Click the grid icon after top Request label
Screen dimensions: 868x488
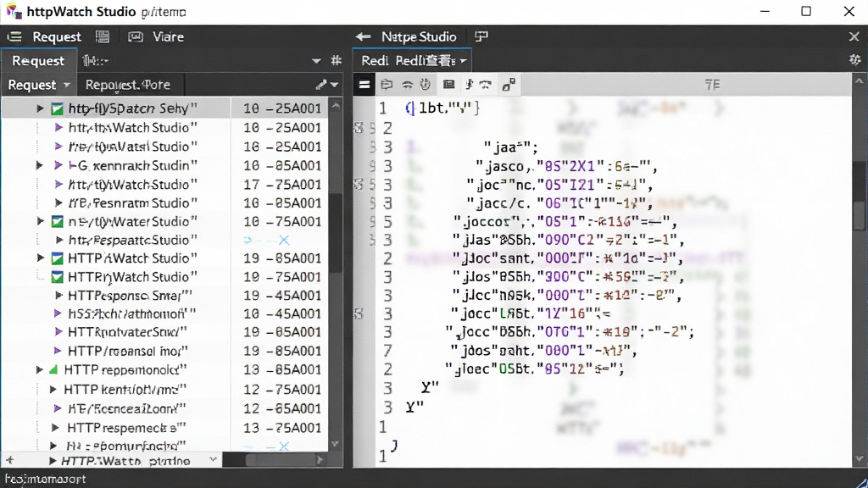[x=103, y=37]
